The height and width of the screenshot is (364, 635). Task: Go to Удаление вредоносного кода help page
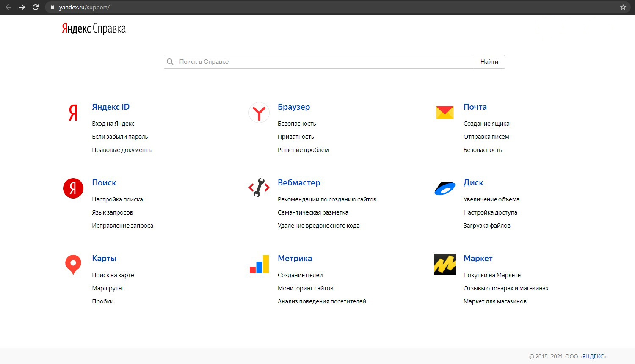pos(318,226)
